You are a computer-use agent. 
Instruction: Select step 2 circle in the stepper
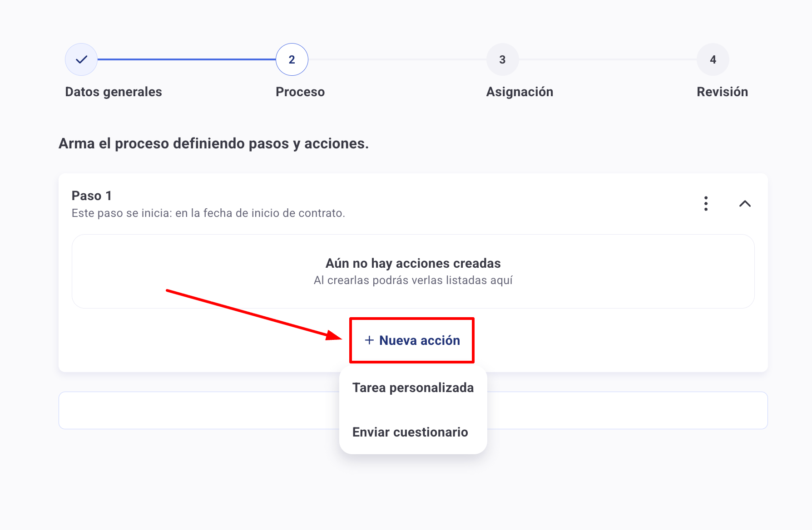(292, 59)
